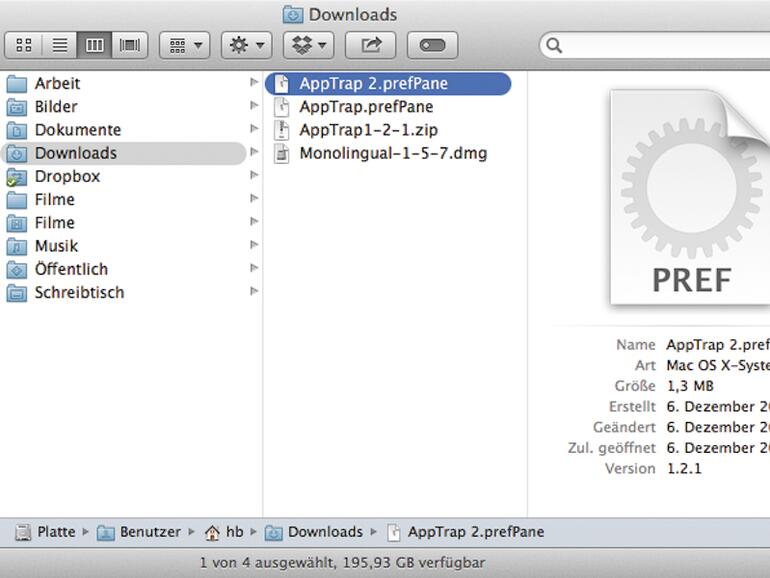The width and height of the screenshot is (770, 578).
Task: Expand the Bilder folder arrow
Action: tap(254, 105)
